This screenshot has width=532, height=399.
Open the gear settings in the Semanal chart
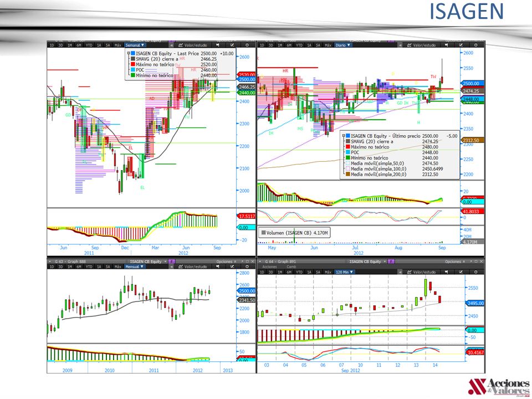click(x=247, y=45)
